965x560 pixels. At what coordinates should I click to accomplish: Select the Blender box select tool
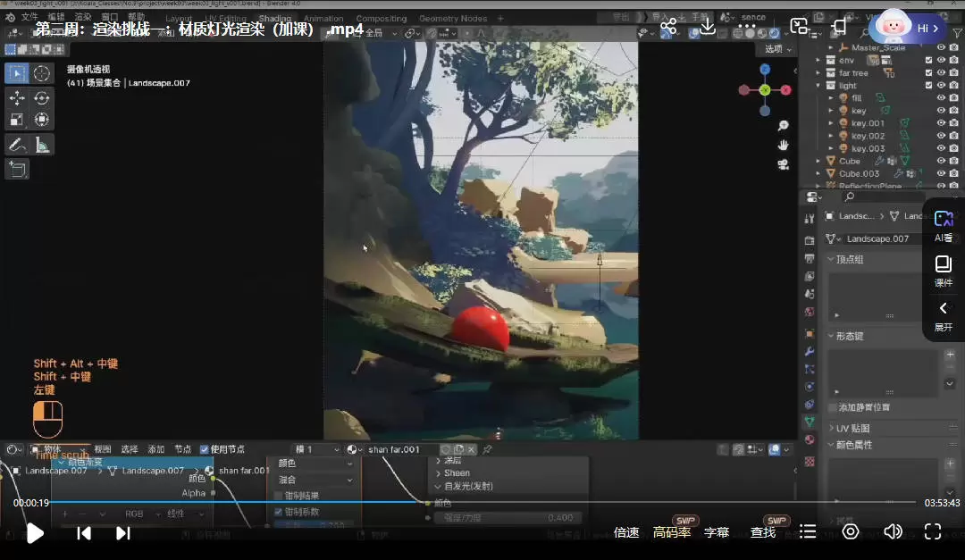coord(17,73)
